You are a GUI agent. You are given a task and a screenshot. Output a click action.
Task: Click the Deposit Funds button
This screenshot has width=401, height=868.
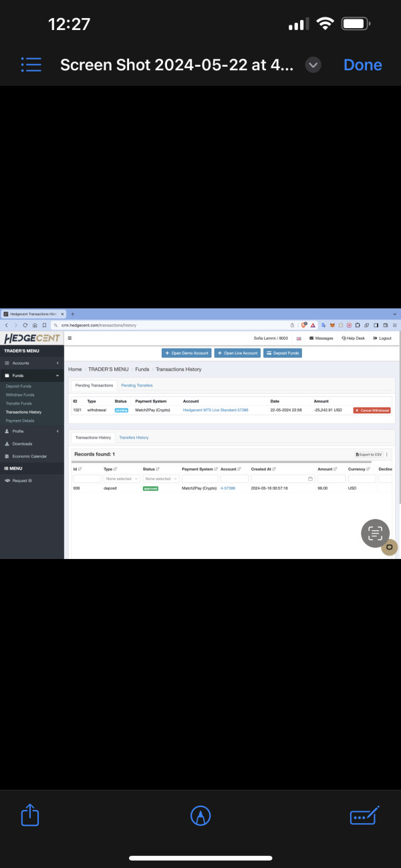coord(283,353)
